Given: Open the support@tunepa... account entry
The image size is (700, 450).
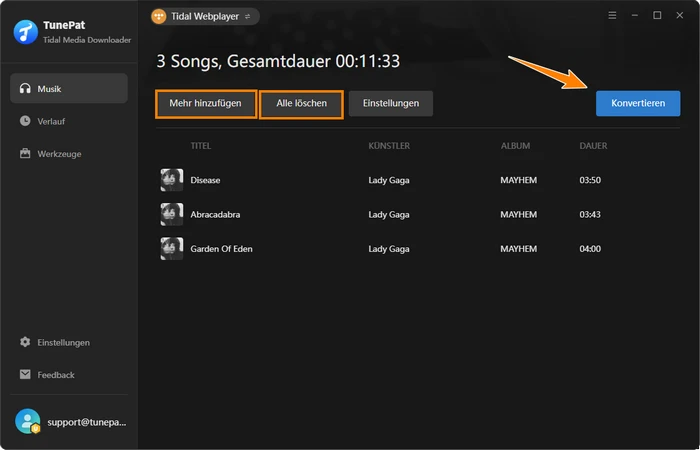Looking at the screenshot, I should pyautogui.click(x=71, y=422).
